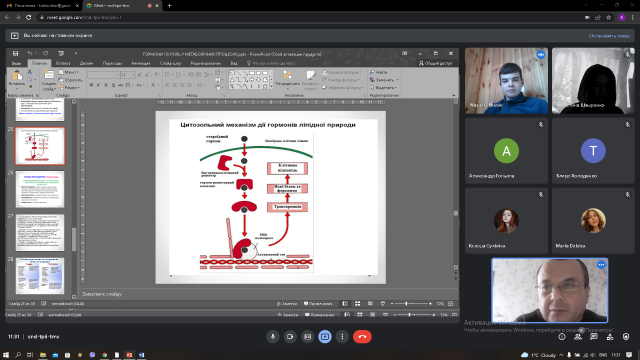Viewport: 640px width, 360px height.
Task: Click zoom slider beside 72% in status bar
Action: click(411, 304)
